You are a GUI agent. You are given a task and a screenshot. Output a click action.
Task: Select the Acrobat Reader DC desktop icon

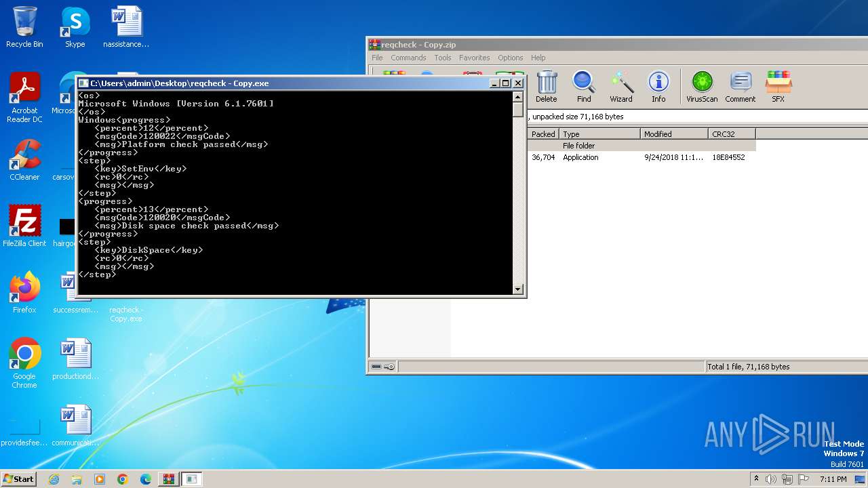[24, 98]
